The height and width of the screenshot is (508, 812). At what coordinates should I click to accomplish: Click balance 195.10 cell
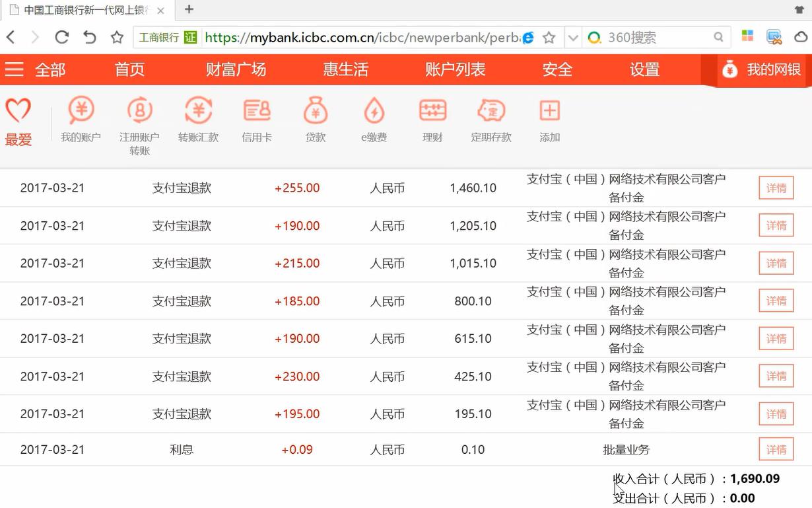(x=473, y=414)
